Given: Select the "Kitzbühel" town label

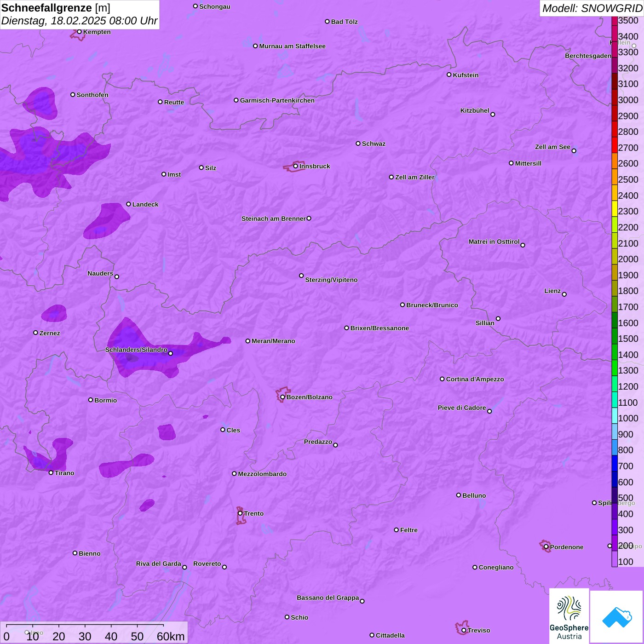Looking at the screenshot, I should coord(475,110).
